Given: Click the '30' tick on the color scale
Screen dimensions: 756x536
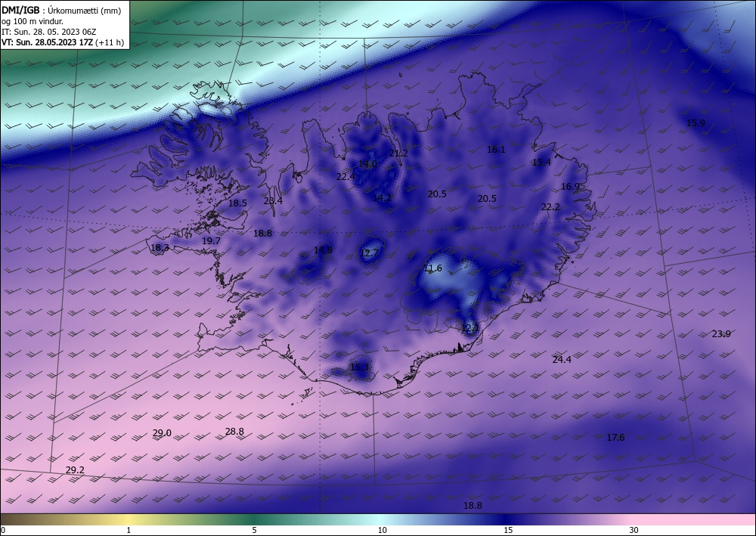Looking at the screenshot, I should 634,530.
